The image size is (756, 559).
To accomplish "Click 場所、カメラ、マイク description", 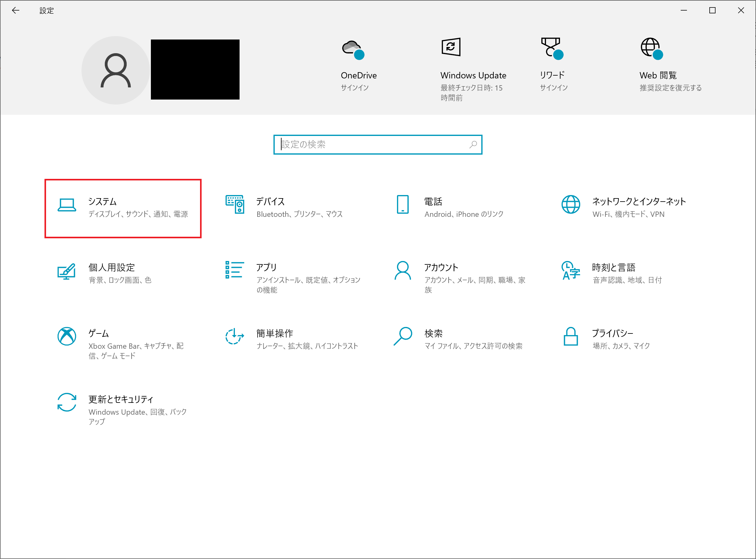I will coord(621,346).
